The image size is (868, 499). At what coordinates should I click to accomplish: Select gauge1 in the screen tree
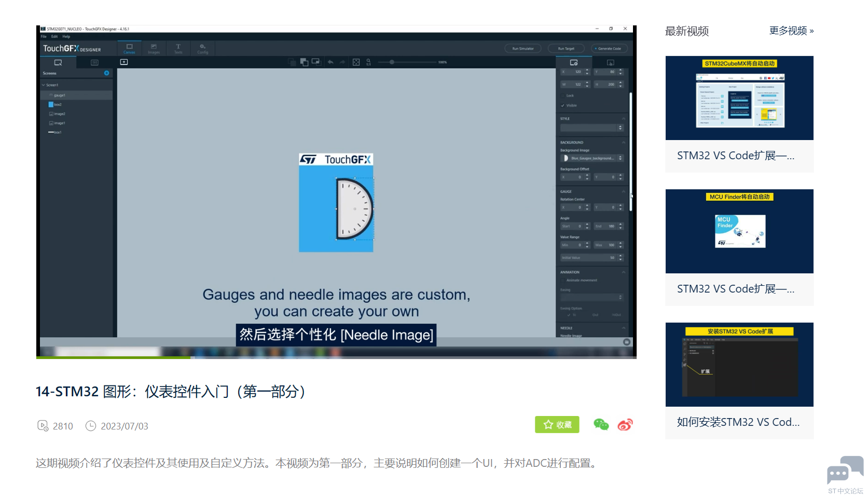(x=77, y=95)
